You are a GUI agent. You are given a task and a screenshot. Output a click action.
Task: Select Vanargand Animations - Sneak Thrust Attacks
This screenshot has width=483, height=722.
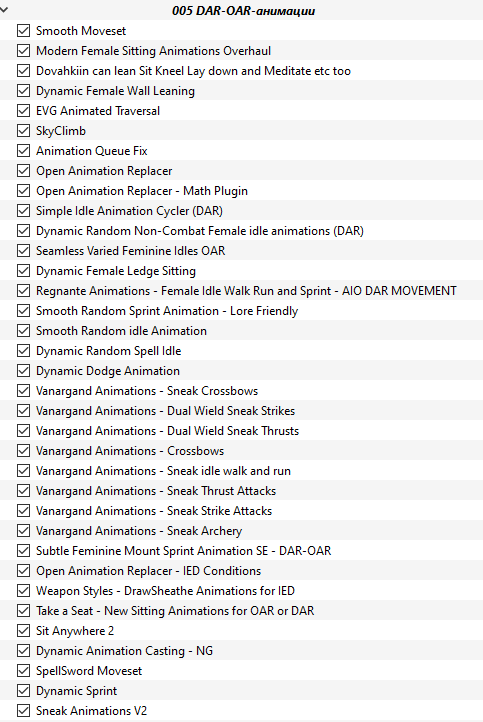[156, 491]
